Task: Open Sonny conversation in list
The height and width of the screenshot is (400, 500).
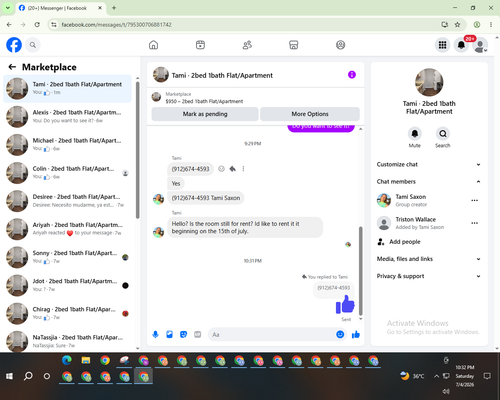Action: pyautogui.click(x=67, y=257)
